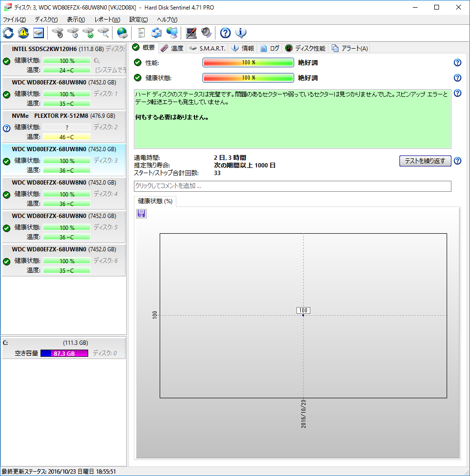Click help icon next to 性能 bar
This screenshot has height=476, width=470.
click(457, 62)
